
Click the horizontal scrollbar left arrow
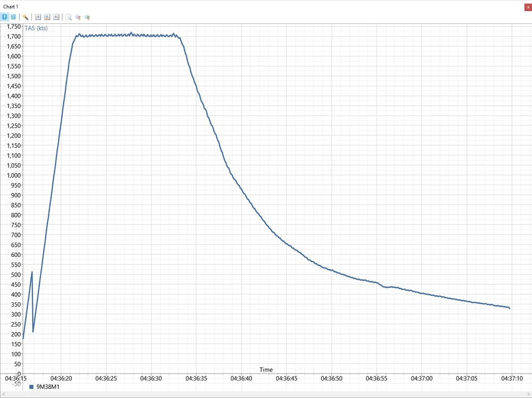pyautogui.click(x=3, y=395)
